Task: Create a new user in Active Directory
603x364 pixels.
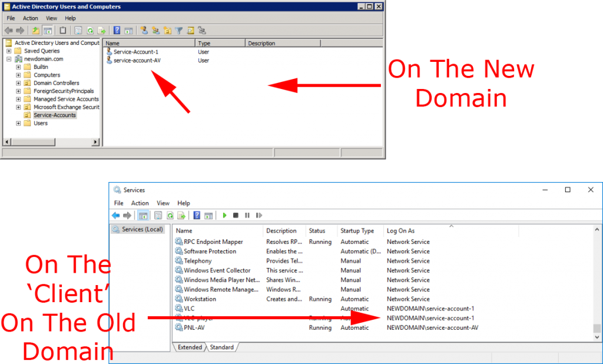Action: click(145, 30)
